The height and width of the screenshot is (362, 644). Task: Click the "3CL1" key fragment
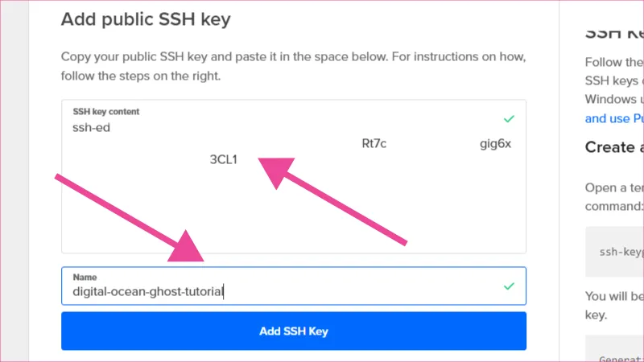click(x=224, y=159)
